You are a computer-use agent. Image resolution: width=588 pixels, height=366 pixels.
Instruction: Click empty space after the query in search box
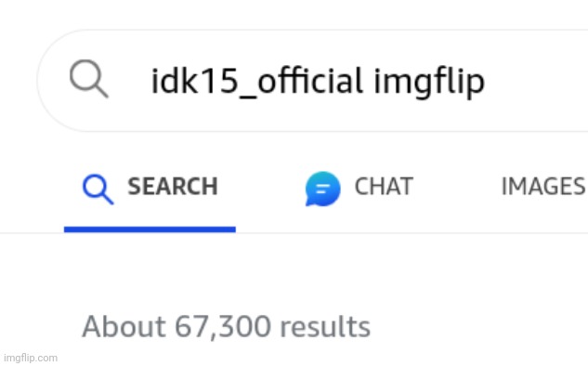[536, 81]
